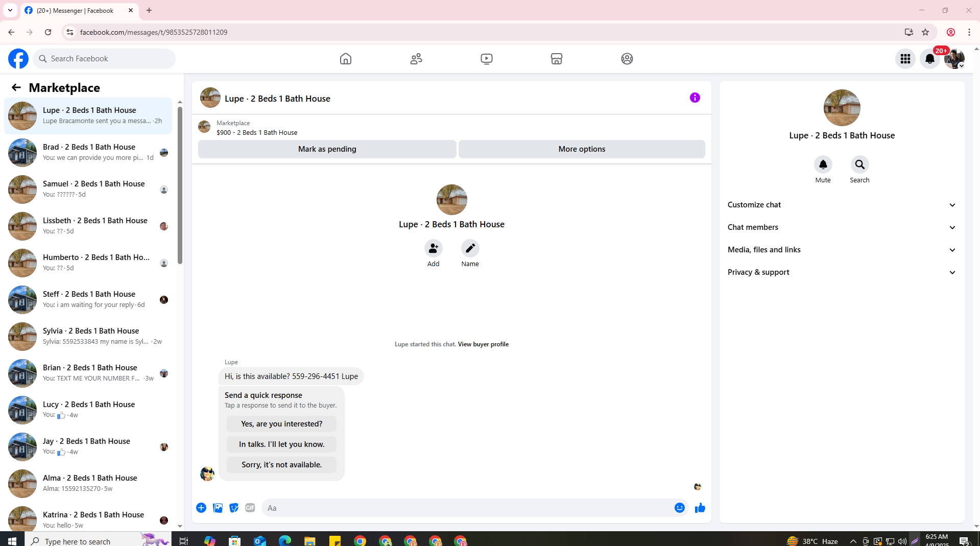Attach a photo or file
The width and height of the screenshot is (980, 546).
click(218, 508)
